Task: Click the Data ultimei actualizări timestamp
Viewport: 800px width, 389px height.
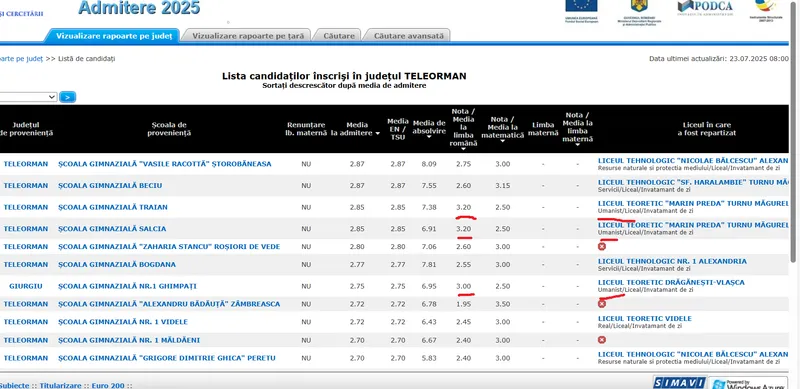Action: 718,59
